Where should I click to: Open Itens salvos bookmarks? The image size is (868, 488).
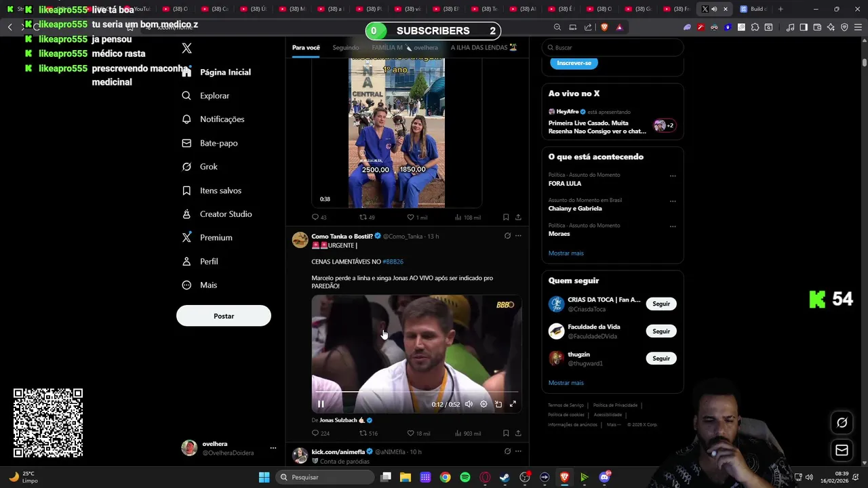click(211, 190)
